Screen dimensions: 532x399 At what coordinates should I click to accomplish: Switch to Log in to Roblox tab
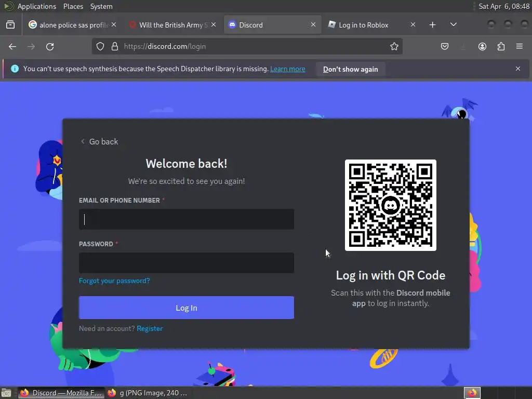pos(371,25)
